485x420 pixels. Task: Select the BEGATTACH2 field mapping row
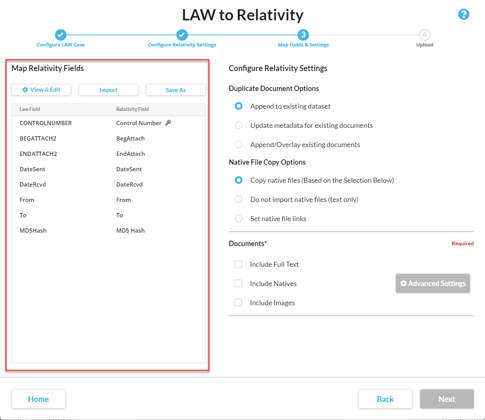pos(108,138)
